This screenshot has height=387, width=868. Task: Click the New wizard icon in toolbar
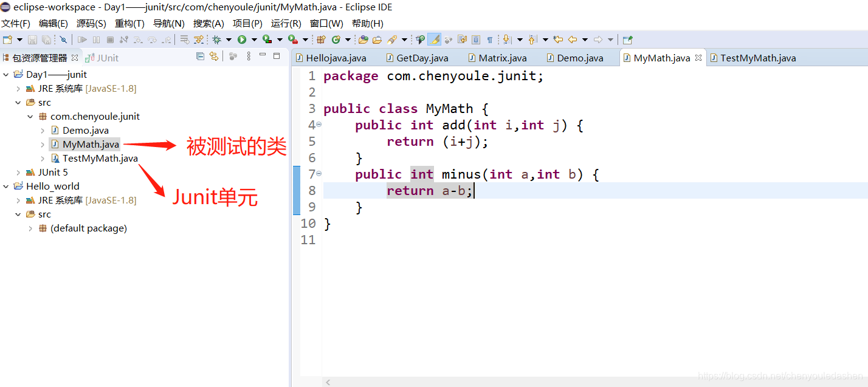pyautogui.click(x=7, y=39)
